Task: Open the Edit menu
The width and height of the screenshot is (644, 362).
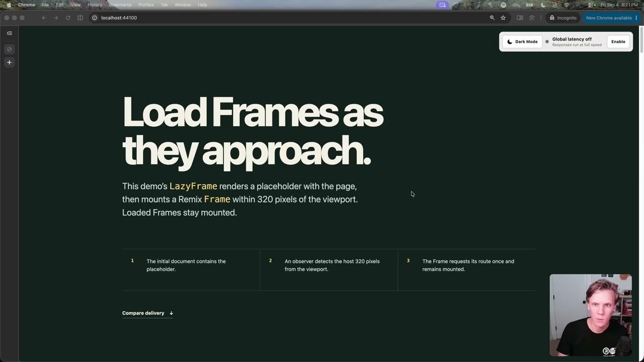Action: coord(60,5)
